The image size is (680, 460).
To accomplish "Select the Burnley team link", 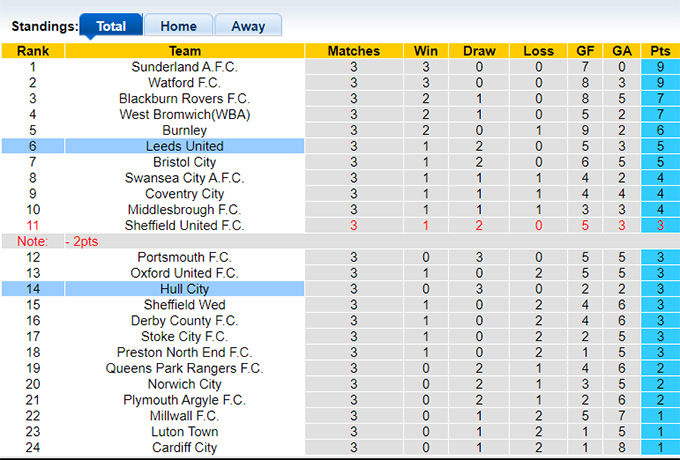I will pyautogui.click(x=185, y=130).
